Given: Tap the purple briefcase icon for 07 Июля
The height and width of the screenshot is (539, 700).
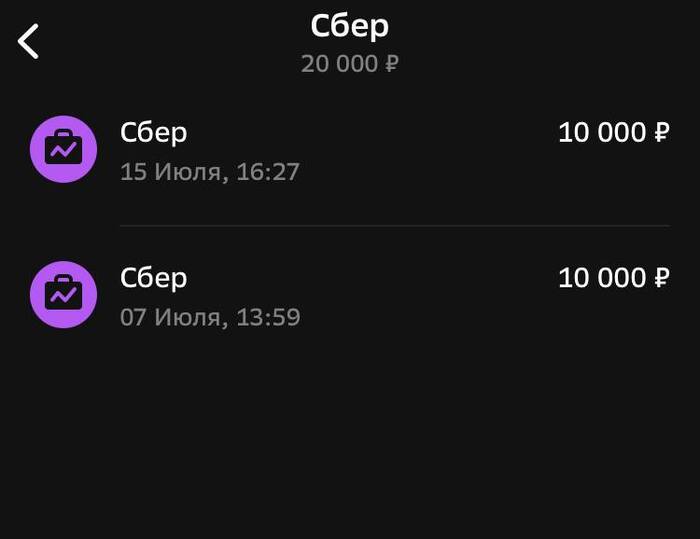Looking at the screenshot, I should coord(63,295).
